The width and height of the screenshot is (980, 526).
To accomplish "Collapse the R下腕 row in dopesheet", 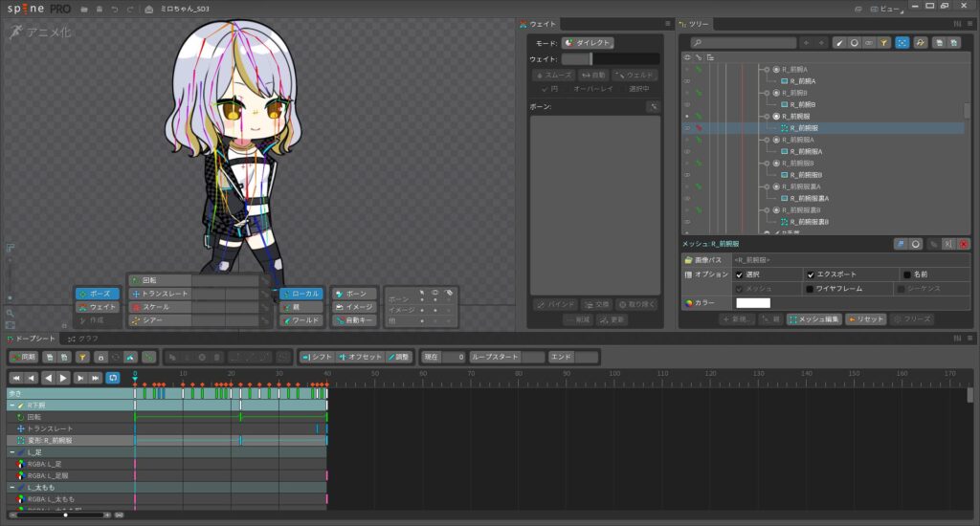I will click(11, 405).
